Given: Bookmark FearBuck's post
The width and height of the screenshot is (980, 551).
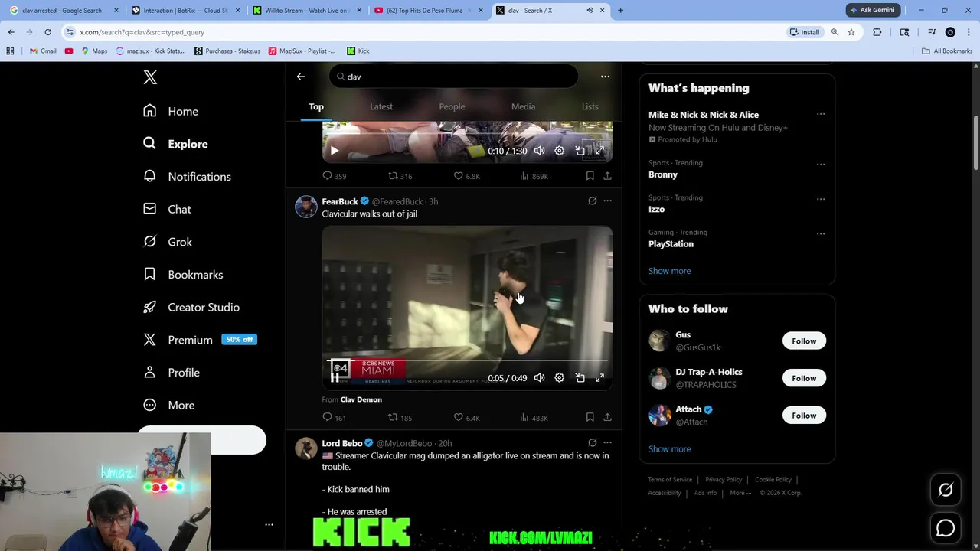Looking at the screenshot, I should point(590,418).
